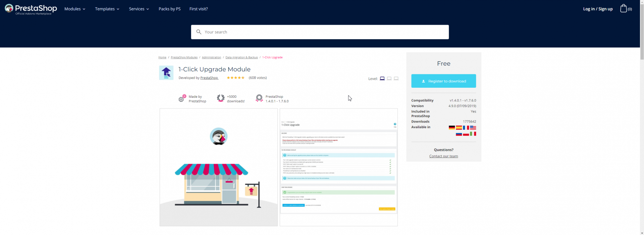Screen dimensions: 644x235
Task: Expand the Modules menu
Action: [x=75, y=9]
